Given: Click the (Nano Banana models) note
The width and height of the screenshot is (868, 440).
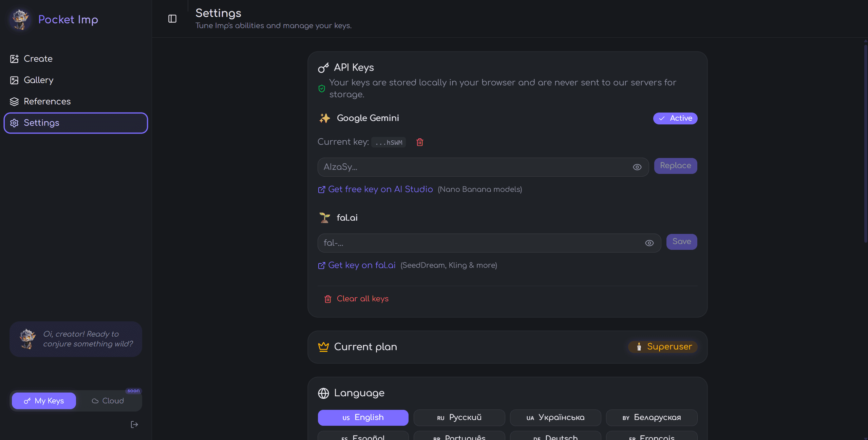Looking at the screenshot, I should [x=480, y=189].
